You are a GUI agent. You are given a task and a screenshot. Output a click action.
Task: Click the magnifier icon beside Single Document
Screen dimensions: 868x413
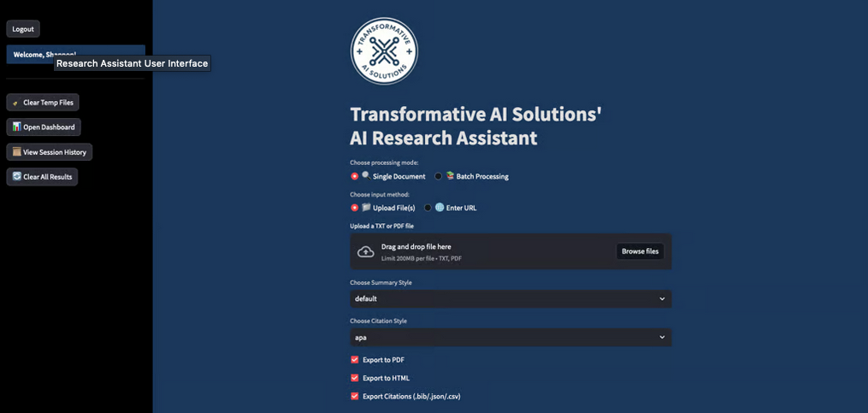[366, 176]
